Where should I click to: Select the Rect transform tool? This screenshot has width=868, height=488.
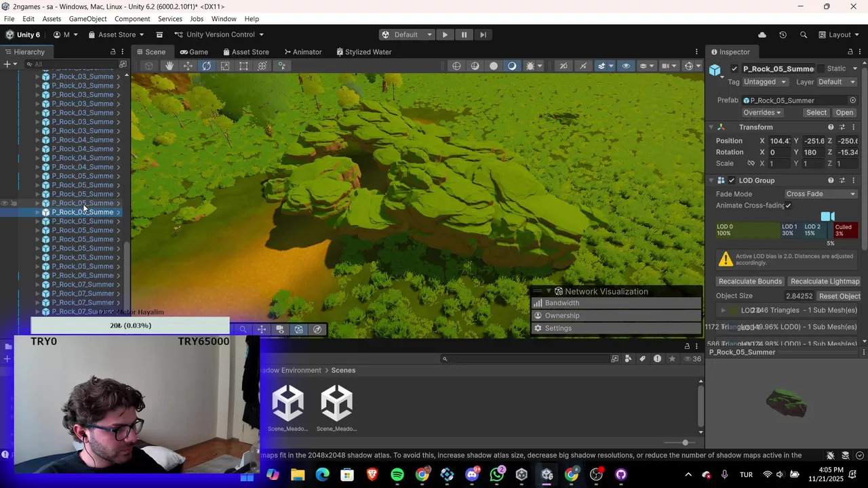(243, 66)
